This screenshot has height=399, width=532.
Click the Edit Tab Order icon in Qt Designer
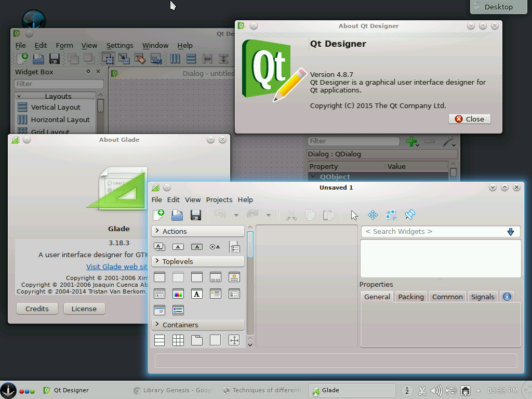(156, 59)
